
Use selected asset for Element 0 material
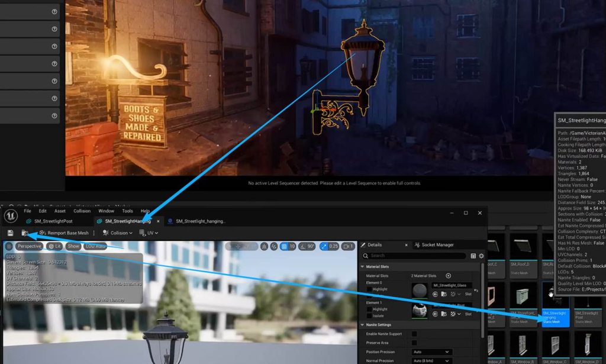(x=435, y=294)
